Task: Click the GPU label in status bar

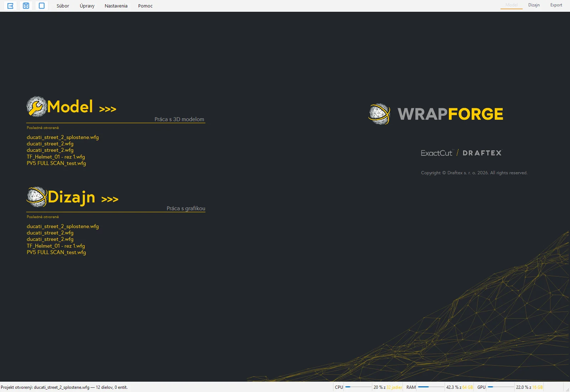Action: tap(481, 387)
